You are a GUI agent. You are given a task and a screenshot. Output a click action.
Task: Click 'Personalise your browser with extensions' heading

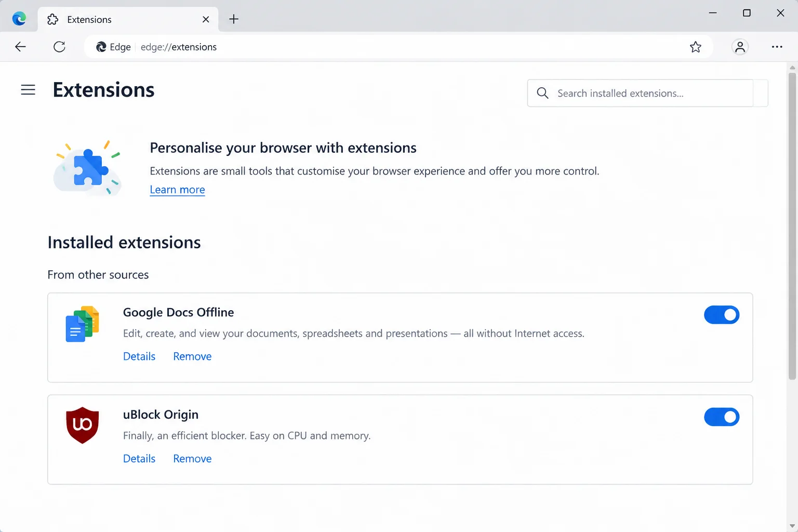[x=283, y=148]
